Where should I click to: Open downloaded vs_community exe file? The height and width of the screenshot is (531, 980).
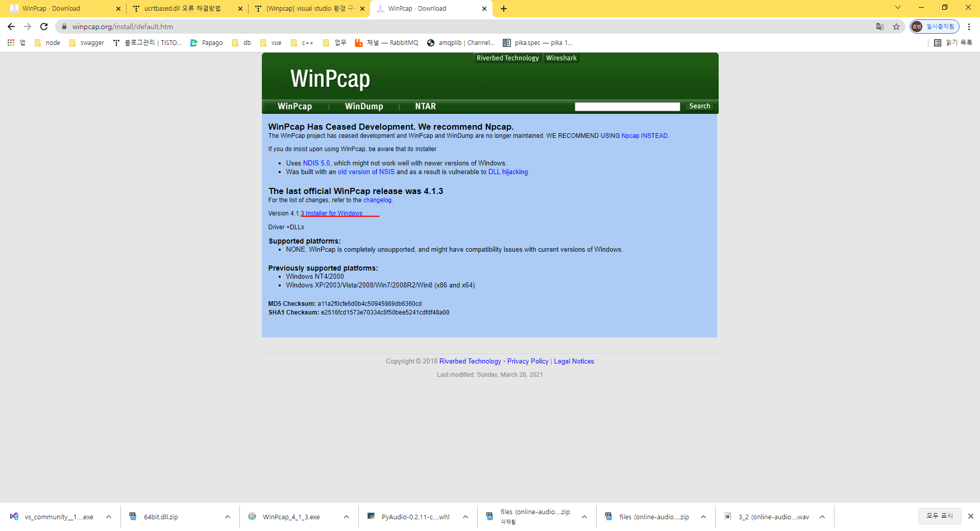52,517
